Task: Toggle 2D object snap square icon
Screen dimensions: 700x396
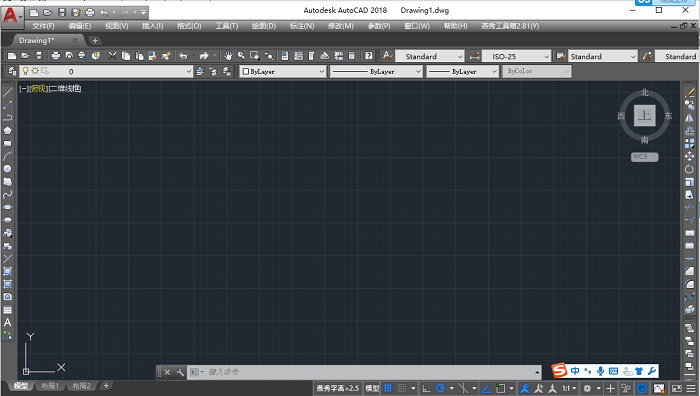Action: coord(500,388)
